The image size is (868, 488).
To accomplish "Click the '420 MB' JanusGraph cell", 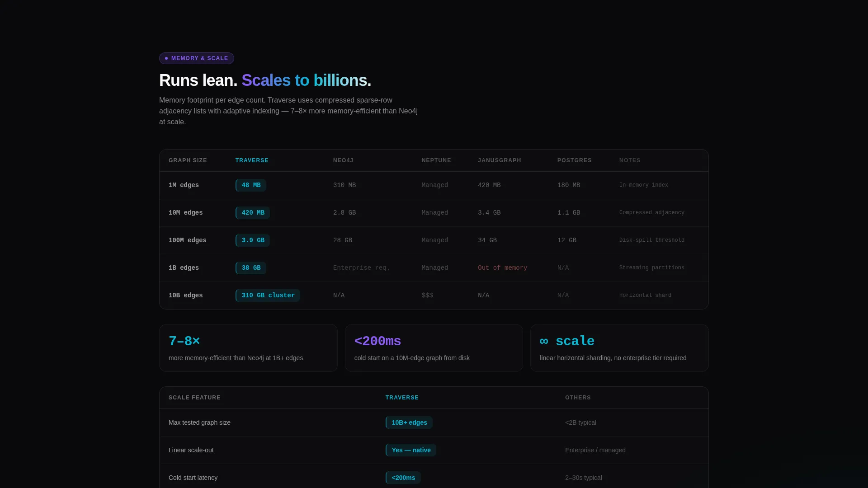I will point(489,185).
